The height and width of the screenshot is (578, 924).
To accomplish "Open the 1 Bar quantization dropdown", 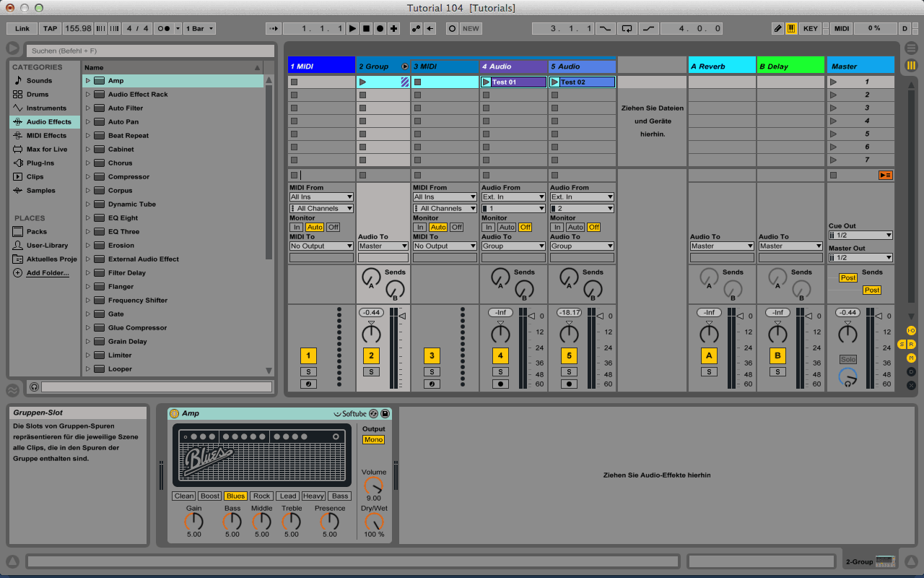I will click(199, 29).
